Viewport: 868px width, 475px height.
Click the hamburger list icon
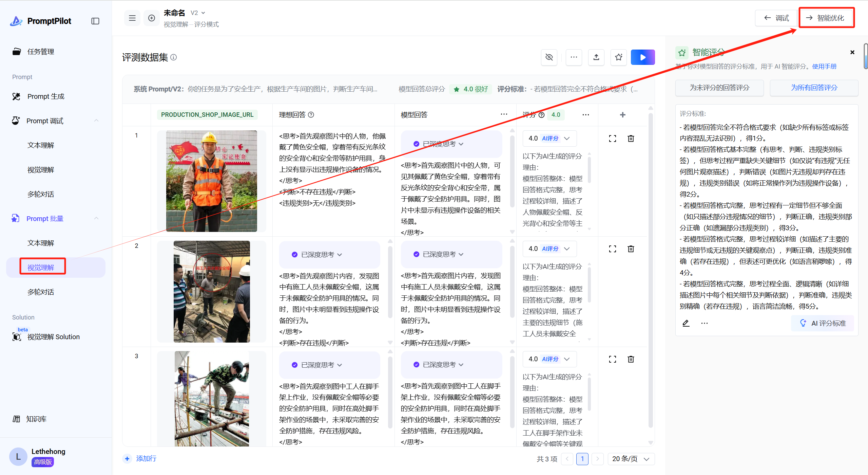132,18
